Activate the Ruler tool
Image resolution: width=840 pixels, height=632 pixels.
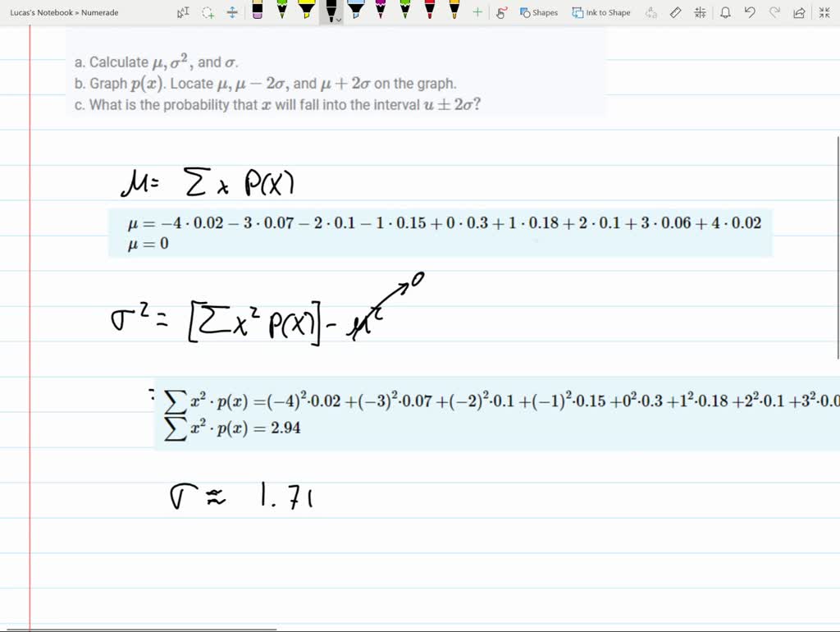[674, 12]
